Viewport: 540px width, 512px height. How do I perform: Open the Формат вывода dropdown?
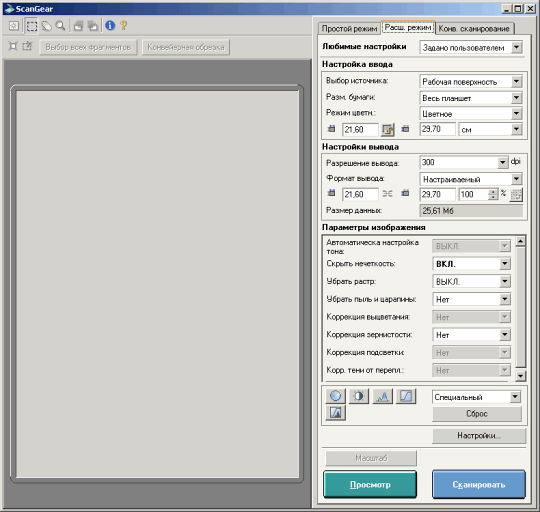pyautogui.click(x=471, y=179)
